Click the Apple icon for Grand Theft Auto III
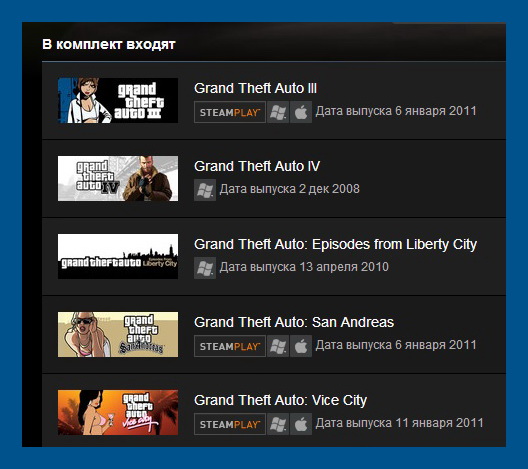The height and width of the screenshot is (469, 528). click(301, 112)
